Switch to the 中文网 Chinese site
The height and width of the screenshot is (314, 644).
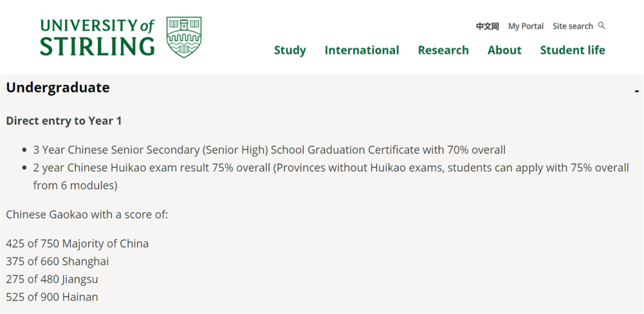click(x=488, y=26)
